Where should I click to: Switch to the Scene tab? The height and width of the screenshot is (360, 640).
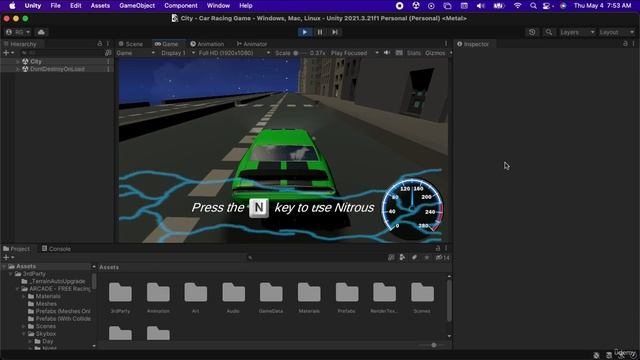[131, 44]
